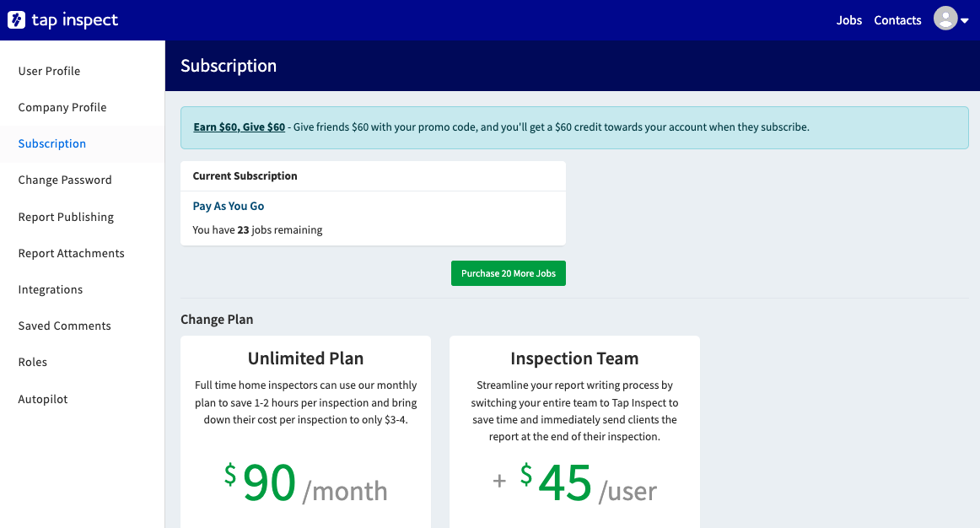Image resolution: width=980 pixels, height=528 pixels.
Task: Click the $90 /month price
Action: [305, 483]
